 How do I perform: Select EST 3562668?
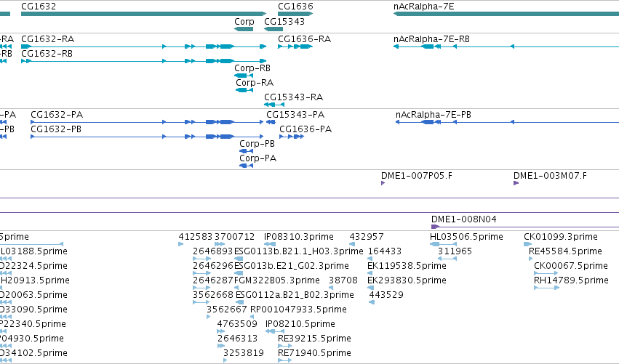click(x=213, y=295)
